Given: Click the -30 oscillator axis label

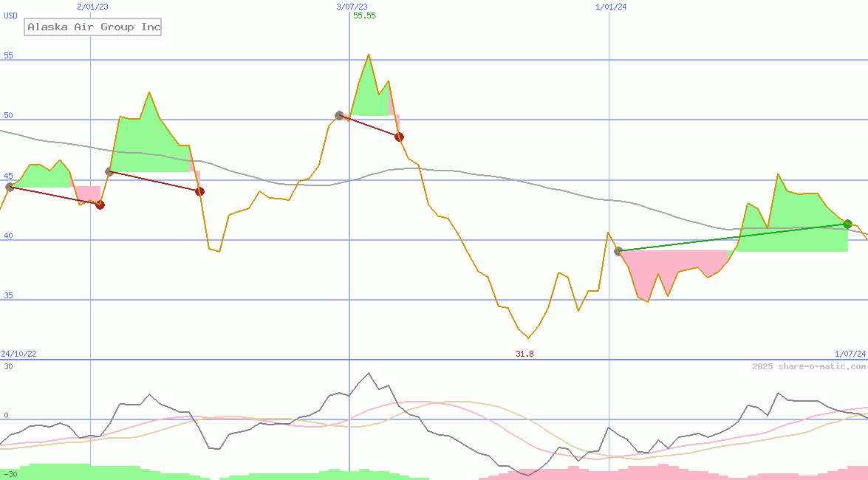Looking at the screenshot, I should pos(10,474).
